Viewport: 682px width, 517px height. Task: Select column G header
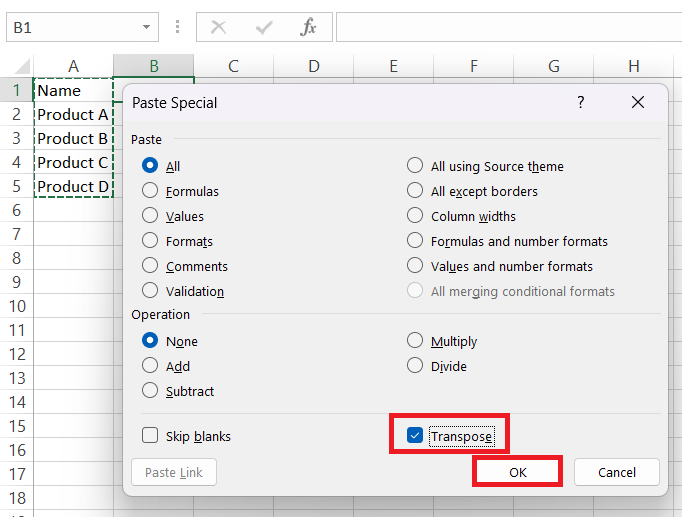pos(554,66)
